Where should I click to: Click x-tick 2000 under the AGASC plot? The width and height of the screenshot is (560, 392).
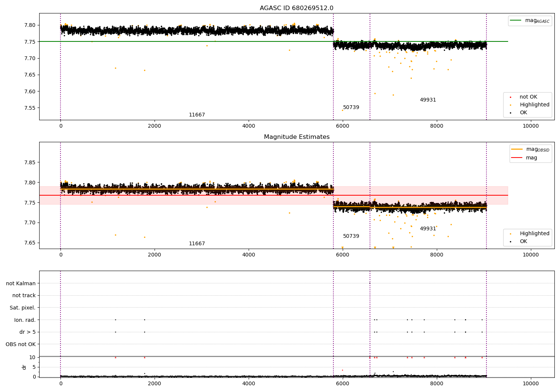pyautogui.click(x=155, y=126)
